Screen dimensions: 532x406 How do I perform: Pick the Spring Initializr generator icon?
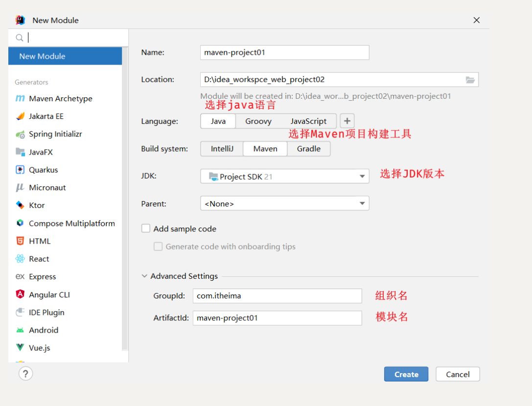coord(20,135)
